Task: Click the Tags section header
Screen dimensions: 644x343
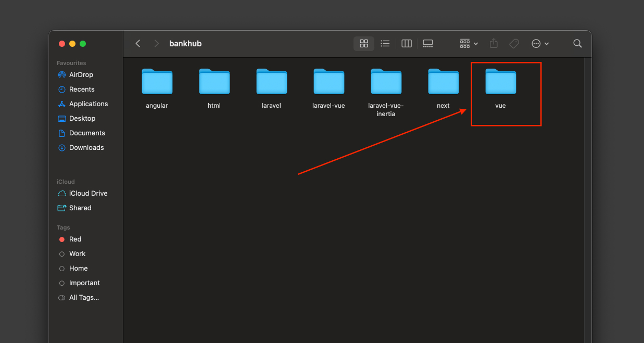Action: 64,227
